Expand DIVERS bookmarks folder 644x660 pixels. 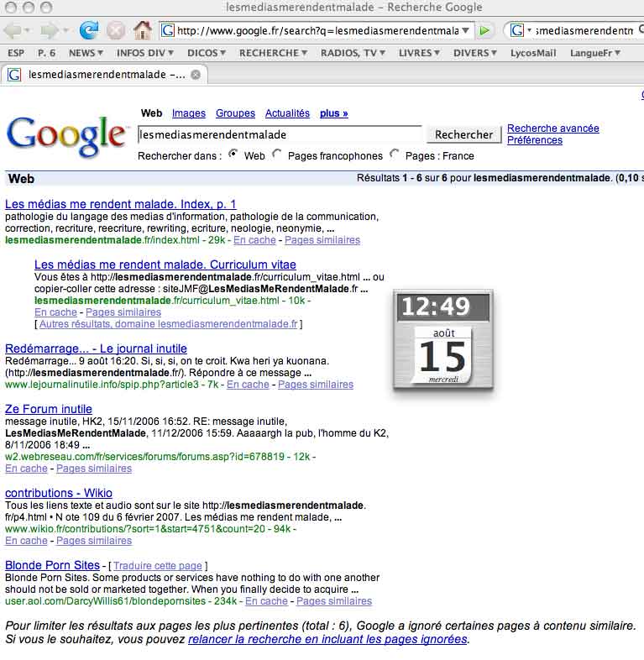point(474,53)
